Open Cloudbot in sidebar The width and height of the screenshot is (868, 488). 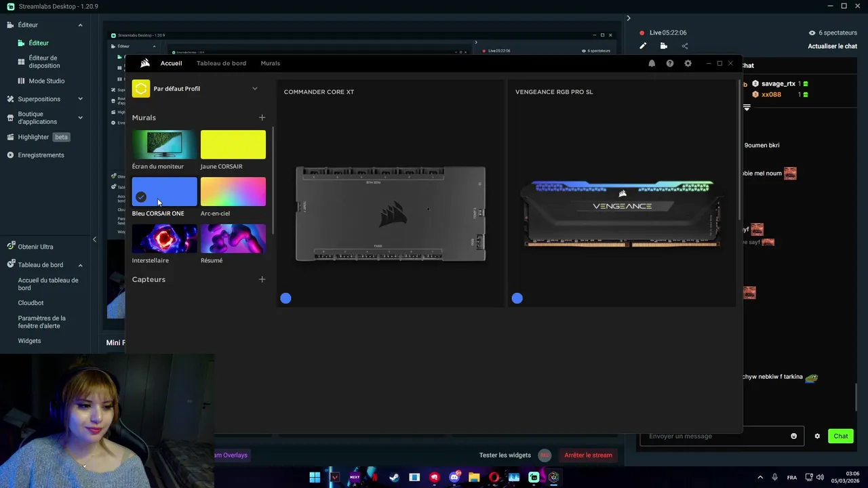[x=31, y=303]
